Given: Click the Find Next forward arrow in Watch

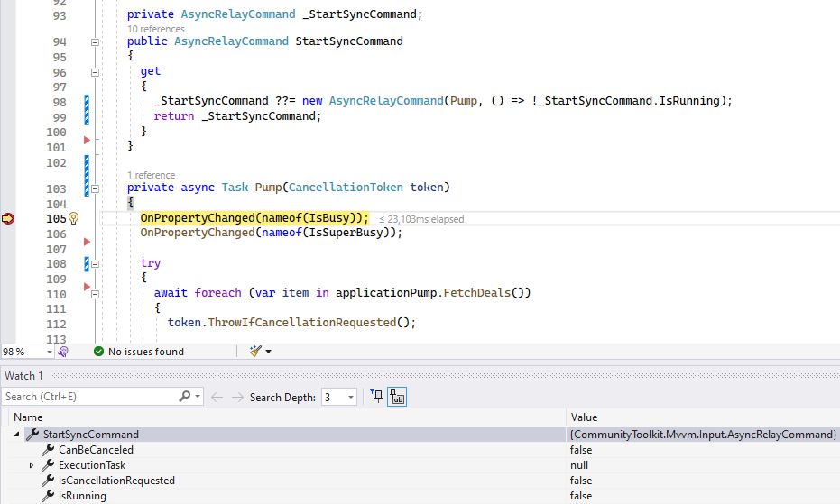Looking at the screenshot, I should click(237, 397).
